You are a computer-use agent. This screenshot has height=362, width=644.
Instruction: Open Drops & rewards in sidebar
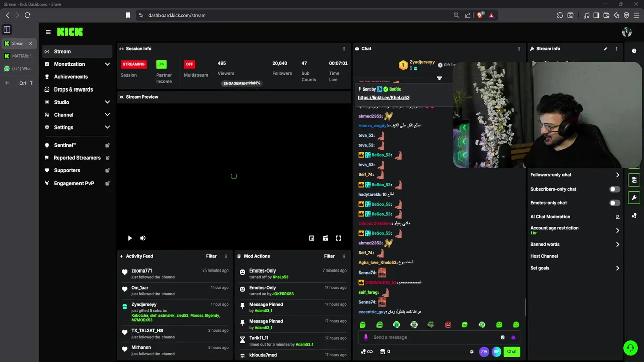(76, 89)
